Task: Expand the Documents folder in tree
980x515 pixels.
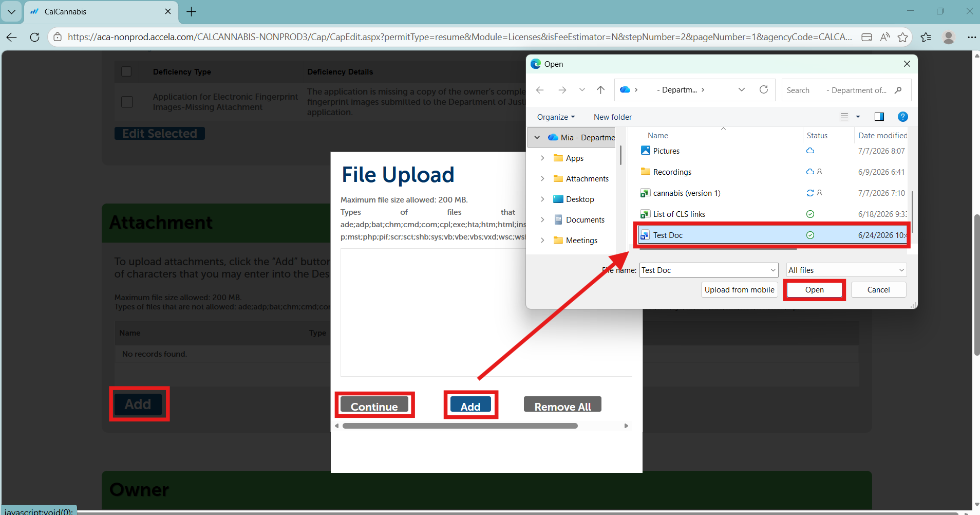Action: point(542,219)
